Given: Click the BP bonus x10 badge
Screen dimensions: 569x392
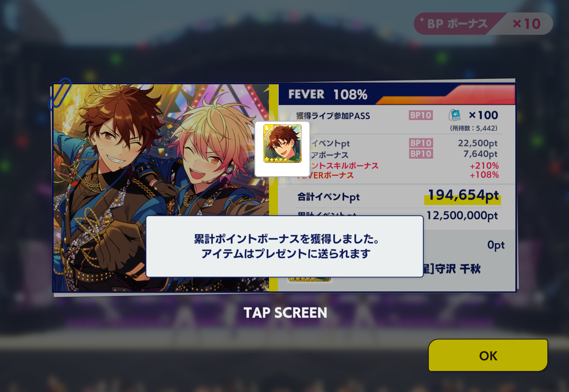Looking at the screenshot, I should click(x=483, y=24).
